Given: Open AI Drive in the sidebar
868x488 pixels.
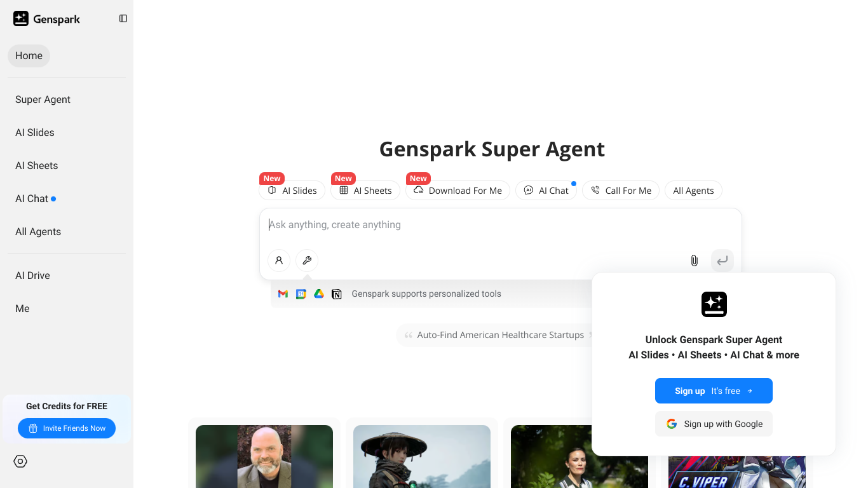Looking at the screenshot, I should tap(32, 276).
